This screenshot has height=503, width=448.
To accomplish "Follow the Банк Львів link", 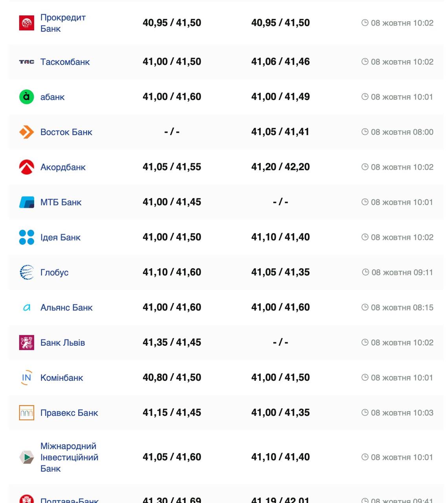I will click(63, 343).
